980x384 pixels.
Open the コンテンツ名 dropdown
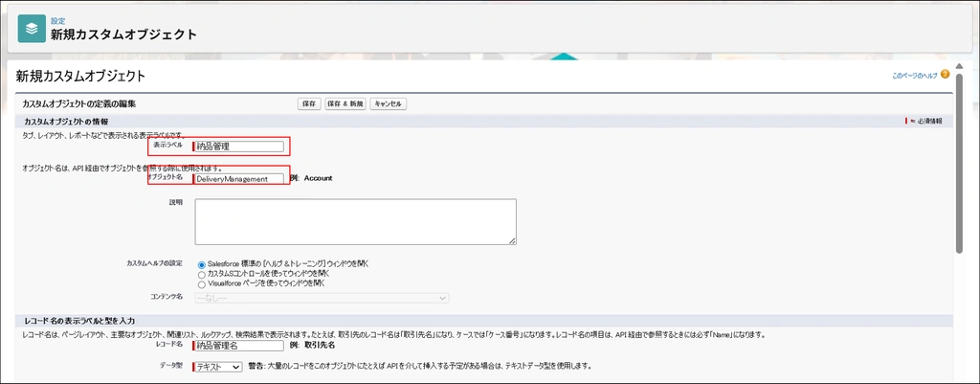[321, 298]
